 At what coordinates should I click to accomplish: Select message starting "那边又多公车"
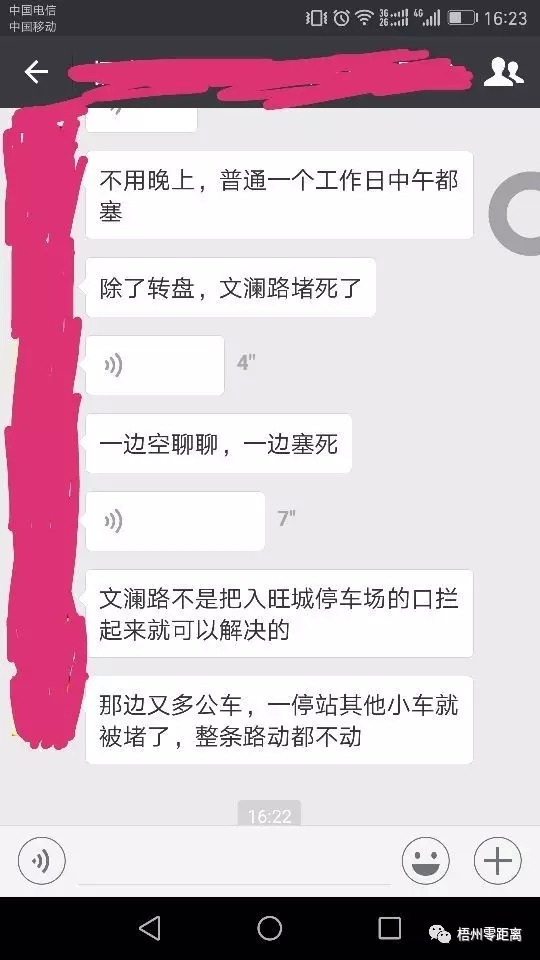point(279,720)
